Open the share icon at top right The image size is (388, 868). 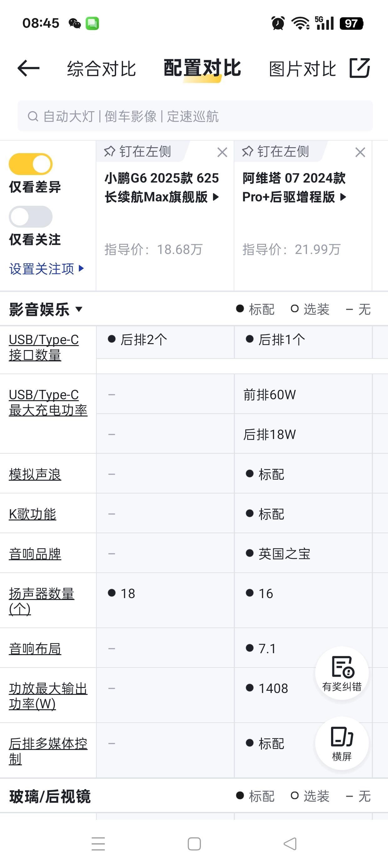pyautogui.click(x=360, y=68)
